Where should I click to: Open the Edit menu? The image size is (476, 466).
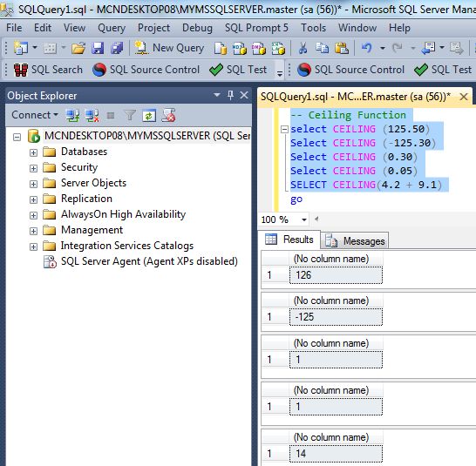tap(43, 28)
